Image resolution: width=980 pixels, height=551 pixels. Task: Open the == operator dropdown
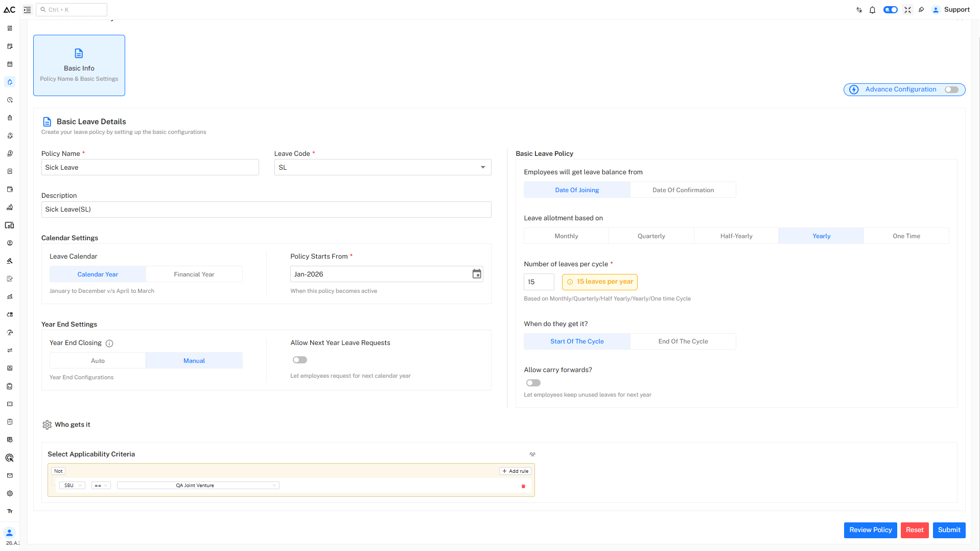point(101,486)
